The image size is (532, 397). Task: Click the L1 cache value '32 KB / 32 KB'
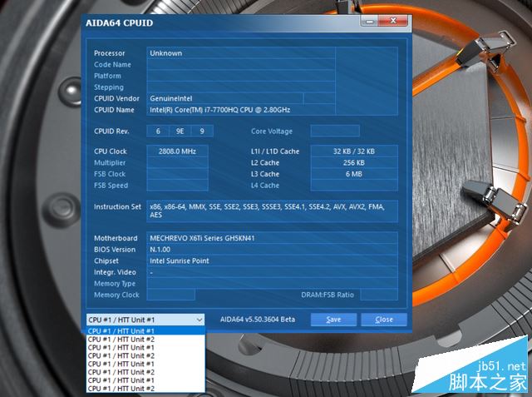pos(354,151)
